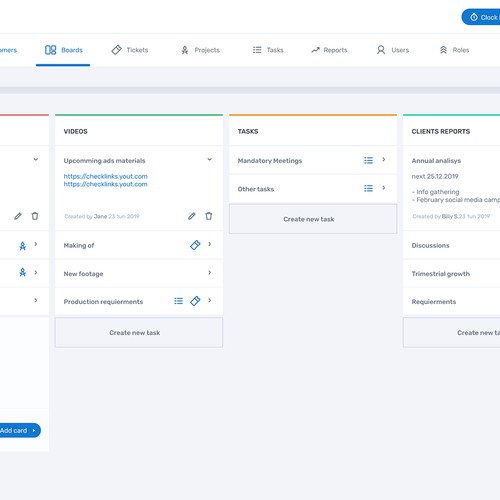This screenshot has height=500, width=500.
Task: Open the Trimestrial growth row
Action: 452,274
